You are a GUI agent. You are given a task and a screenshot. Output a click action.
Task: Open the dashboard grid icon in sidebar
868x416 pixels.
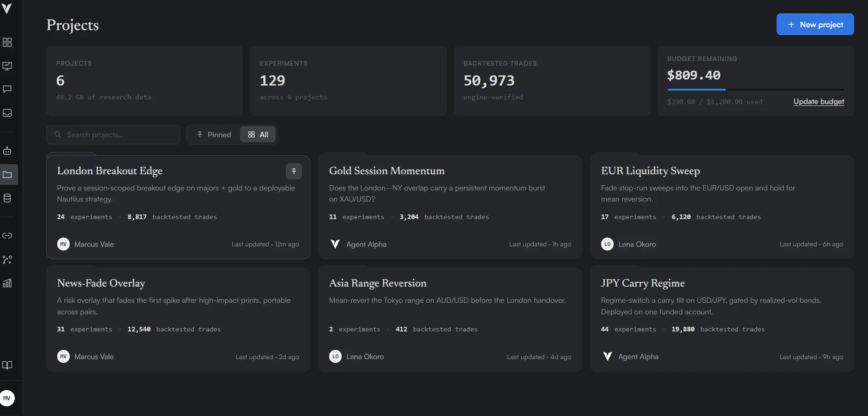click(x=7, y=43)
